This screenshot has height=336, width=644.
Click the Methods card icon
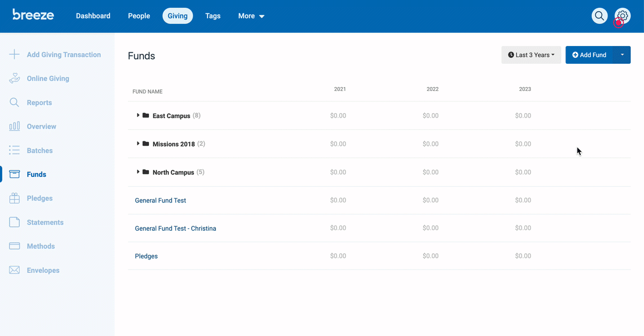click(x=14, y=246)
